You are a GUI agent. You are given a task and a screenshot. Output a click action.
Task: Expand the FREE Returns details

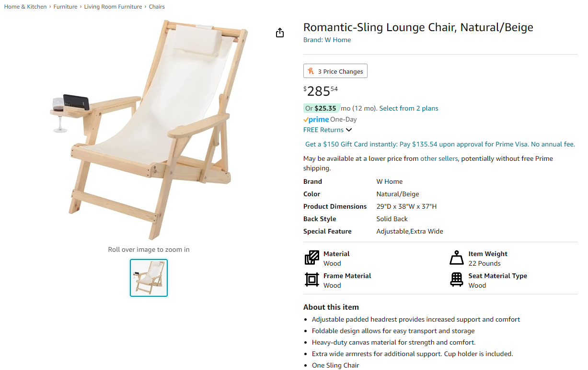(x=328, y=130)
